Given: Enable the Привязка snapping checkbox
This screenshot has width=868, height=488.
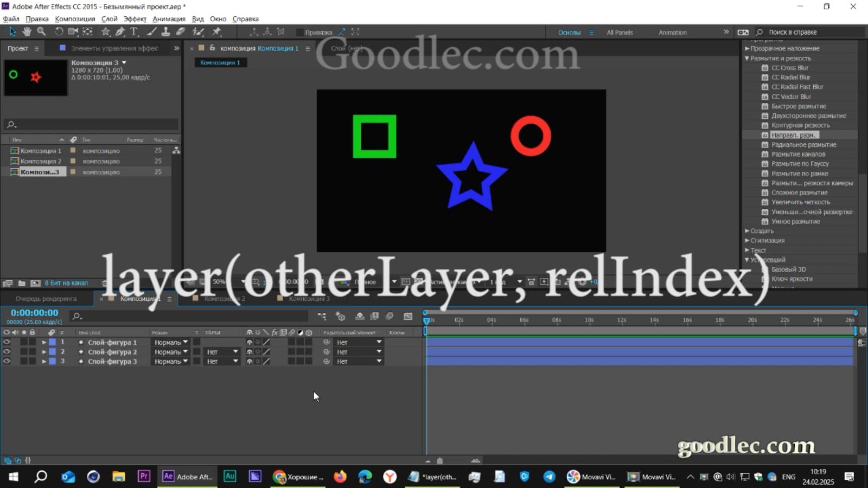Looking at the screenshot, I should (299, 32).
